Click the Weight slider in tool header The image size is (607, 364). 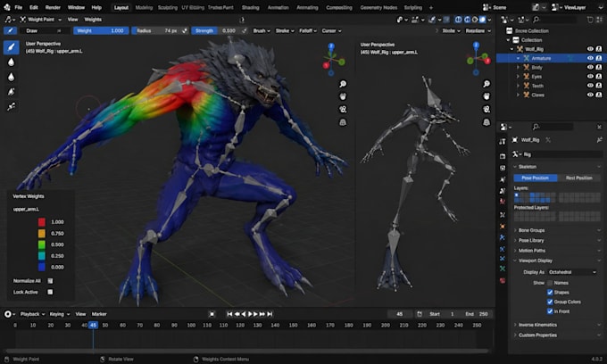point(101,30)
